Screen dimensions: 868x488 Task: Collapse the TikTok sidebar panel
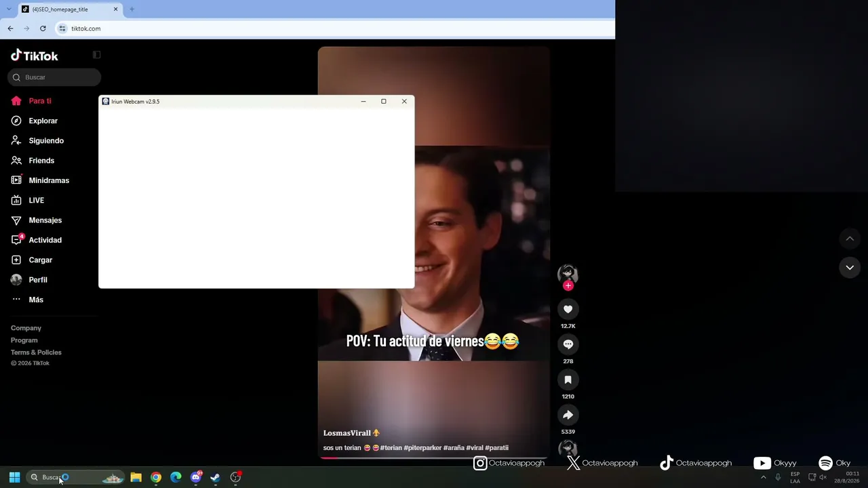tap(96, 54)
